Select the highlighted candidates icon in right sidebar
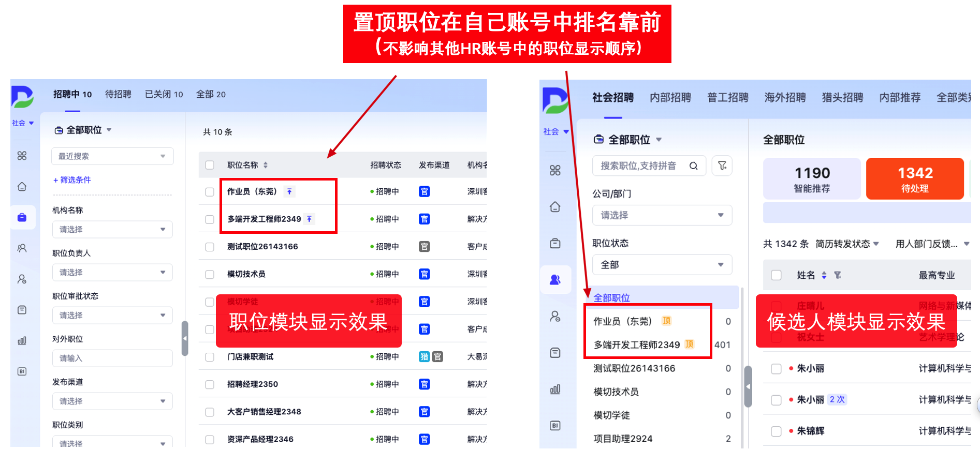This screenshot has width=980, height=450. [555, 279]
